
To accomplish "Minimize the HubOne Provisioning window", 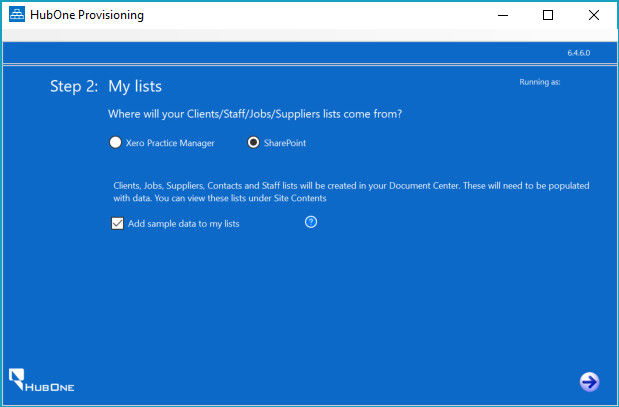I will pyautogui.click(x=502, y=15).
